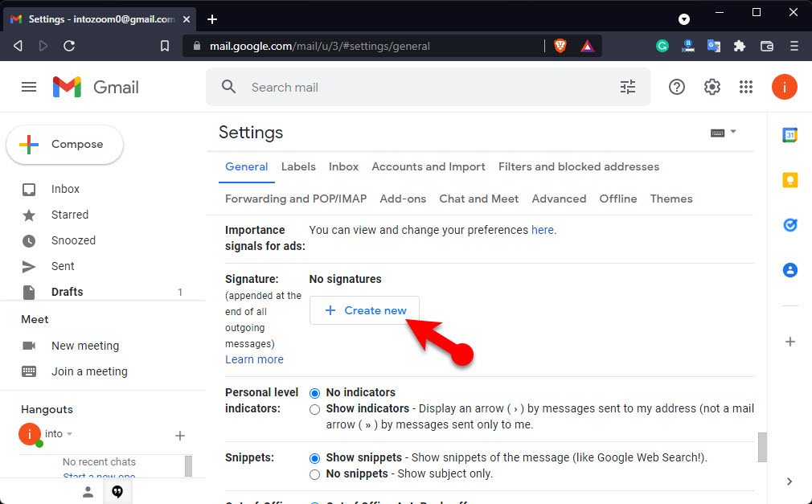Open Gmail main menu hamburger icon
Image resolution: width=812 pixels, height=504 pixels.
[29, 87]
